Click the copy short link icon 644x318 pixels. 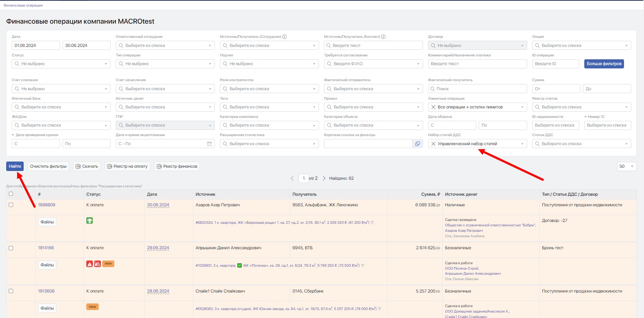click(417, 144)
